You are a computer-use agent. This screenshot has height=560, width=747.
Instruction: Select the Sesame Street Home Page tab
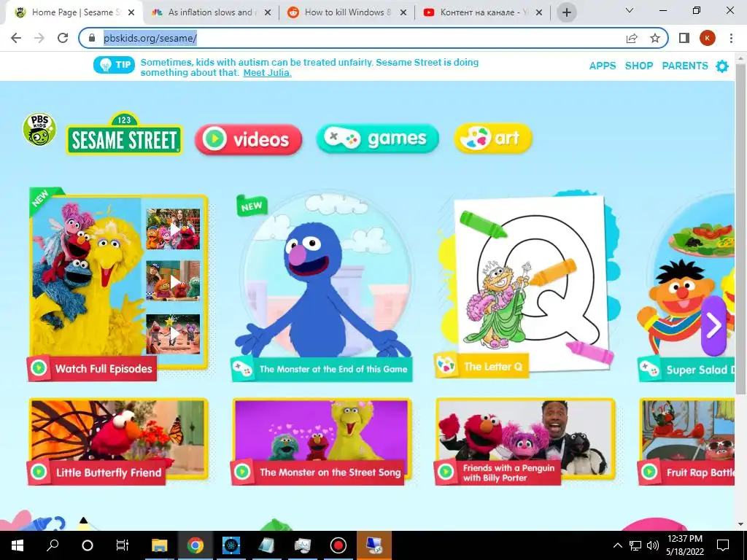(74, 12)
